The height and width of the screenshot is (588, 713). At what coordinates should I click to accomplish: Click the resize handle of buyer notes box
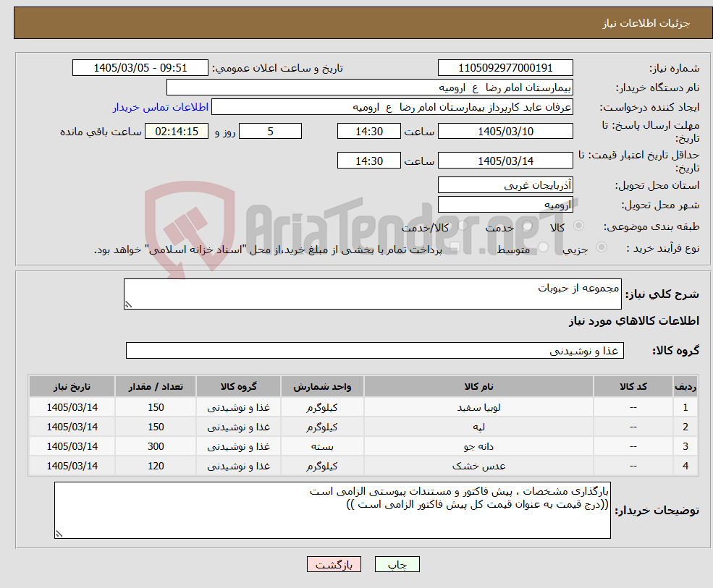click(x=59, y=534)
